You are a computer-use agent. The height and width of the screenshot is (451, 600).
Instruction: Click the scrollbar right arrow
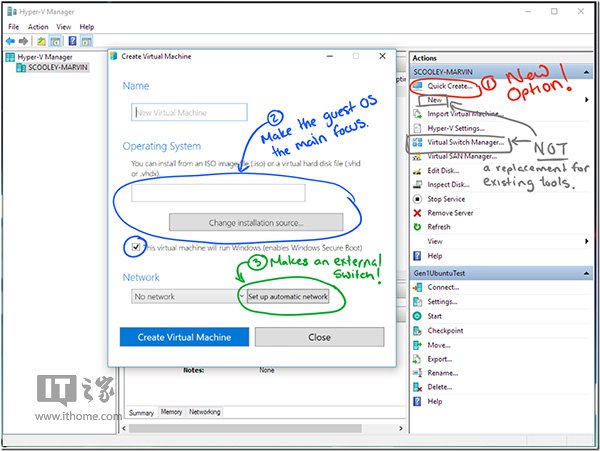[x=401, y=428]
